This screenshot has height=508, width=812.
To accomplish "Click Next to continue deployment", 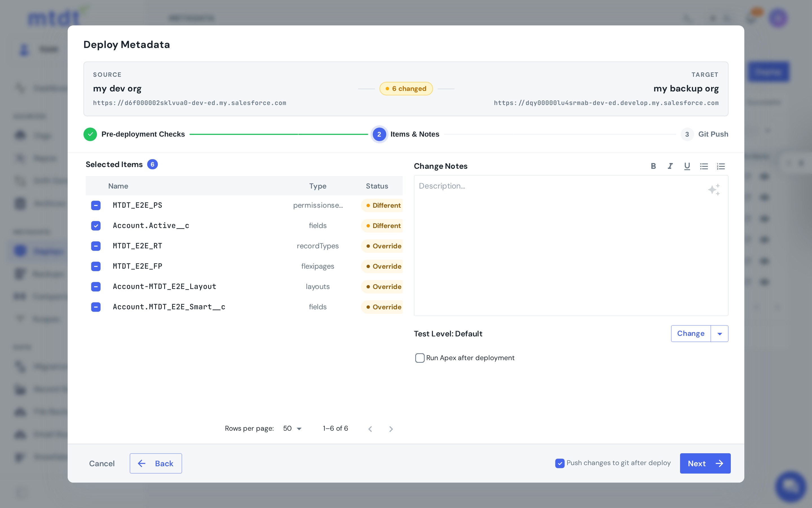I will pos(705,463).
